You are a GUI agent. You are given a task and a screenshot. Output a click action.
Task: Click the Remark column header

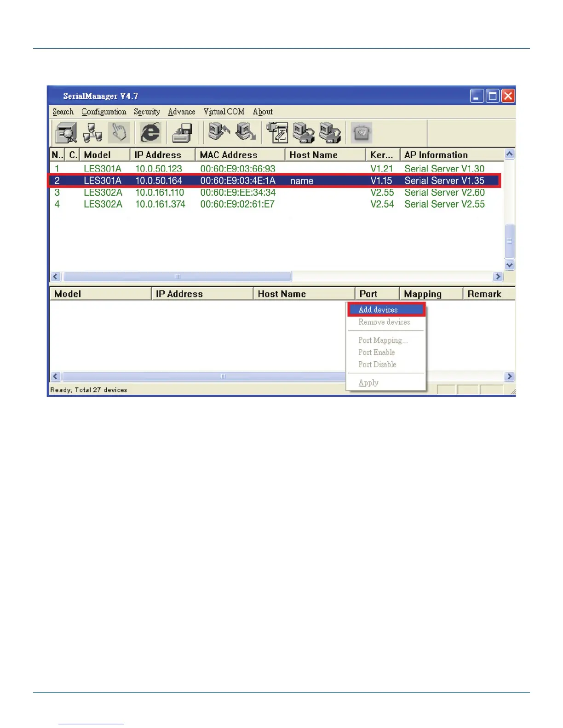point(489,294)
